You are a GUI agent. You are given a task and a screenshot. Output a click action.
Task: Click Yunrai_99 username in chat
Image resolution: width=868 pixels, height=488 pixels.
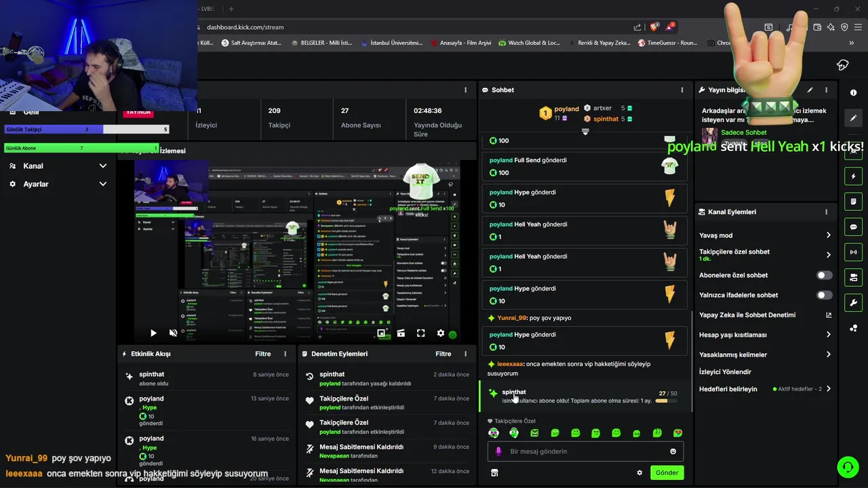click(x=512, y=318)
